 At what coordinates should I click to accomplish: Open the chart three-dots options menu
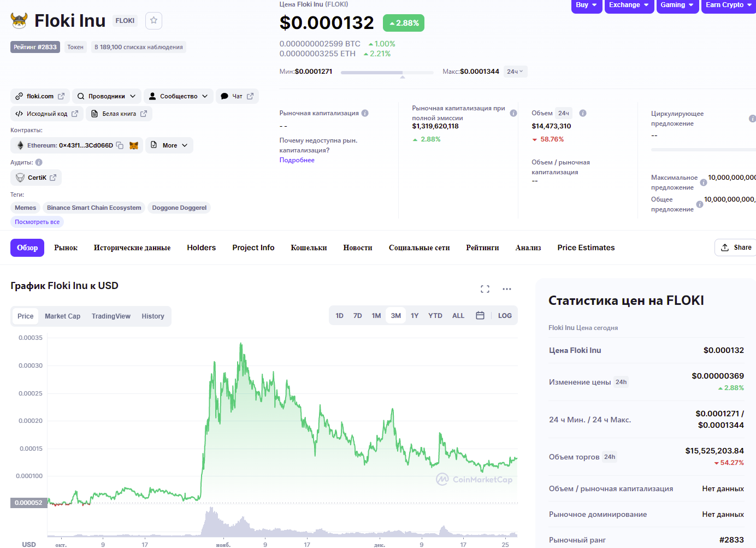[507, 289]
